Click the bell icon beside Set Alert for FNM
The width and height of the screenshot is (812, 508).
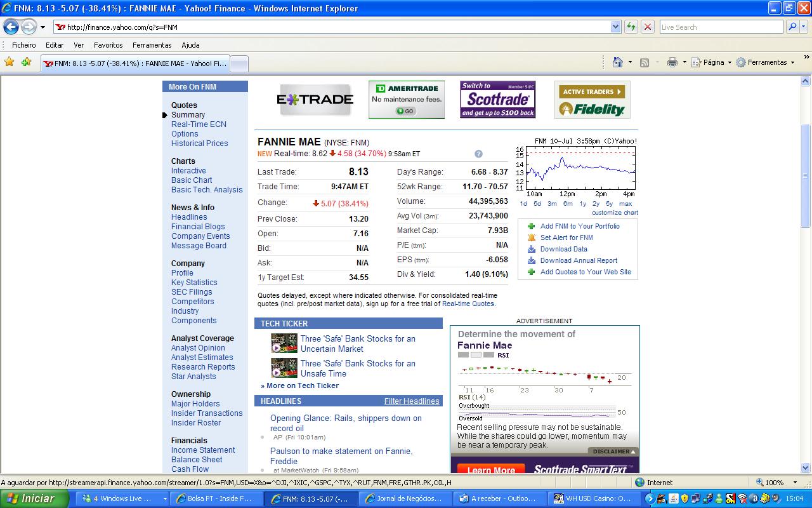coord(532,237)
